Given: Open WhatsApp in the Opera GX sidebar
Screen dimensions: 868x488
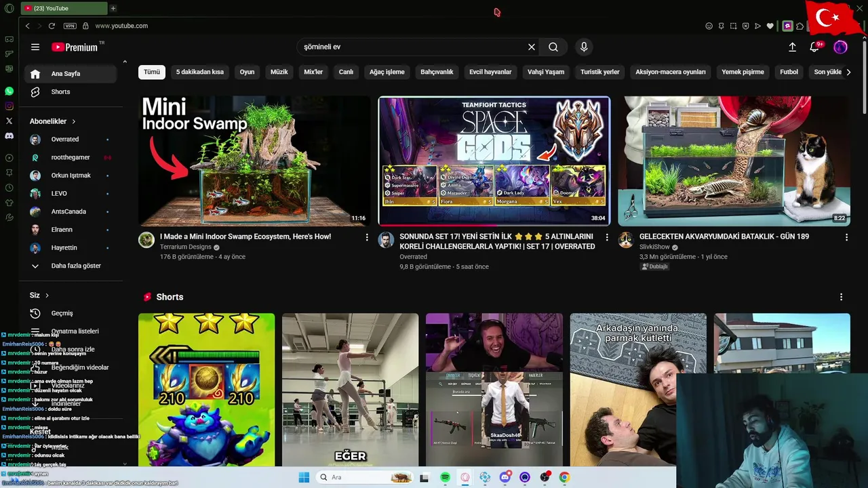Looking at the screenshot, I should pos(9,91).
